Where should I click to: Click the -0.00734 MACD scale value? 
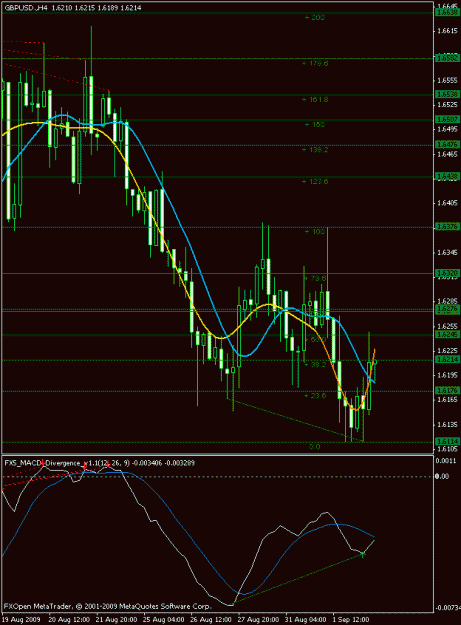[x=447, y=608]
